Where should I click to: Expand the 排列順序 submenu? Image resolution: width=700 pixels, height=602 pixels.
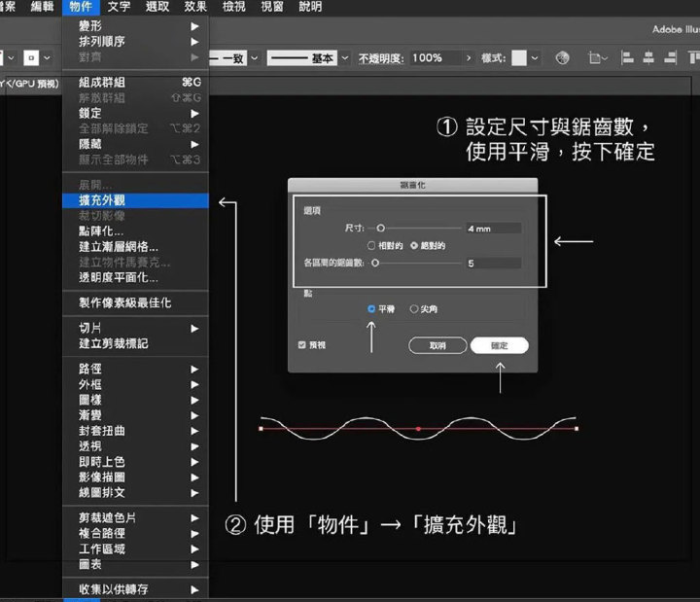136,42
